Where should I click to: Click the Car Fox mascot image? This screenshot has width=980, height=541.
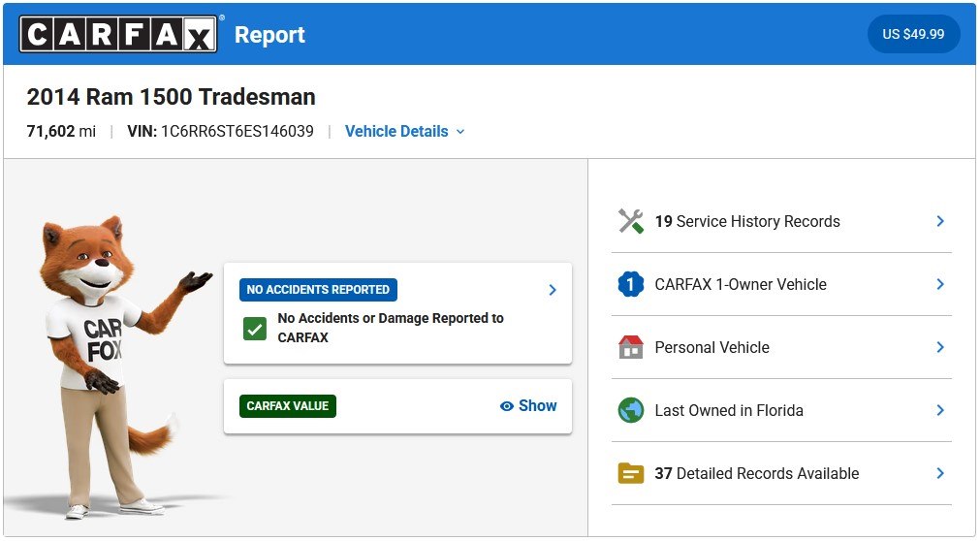(x=119, y=367)
